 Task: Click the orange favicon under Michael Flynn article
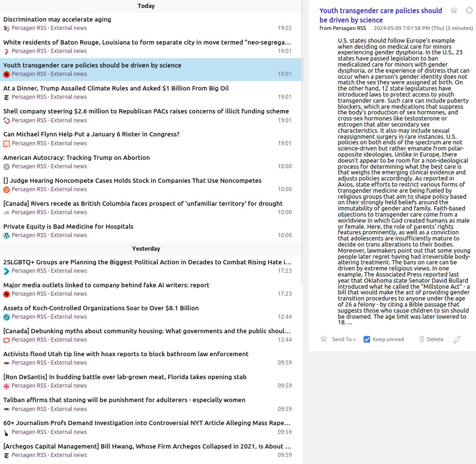(x=7, y=143)
